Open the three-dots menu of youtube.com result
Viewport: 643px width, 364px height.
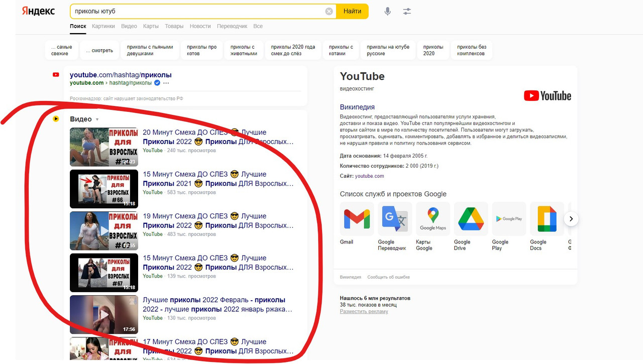(x=166, y=83)
